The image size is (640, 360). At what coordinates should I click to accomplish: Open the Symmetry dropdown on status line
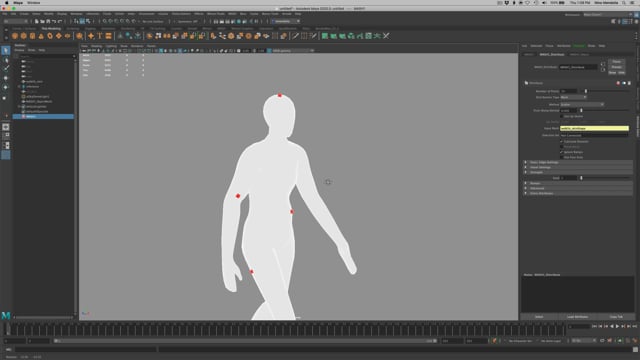(187, 21)
